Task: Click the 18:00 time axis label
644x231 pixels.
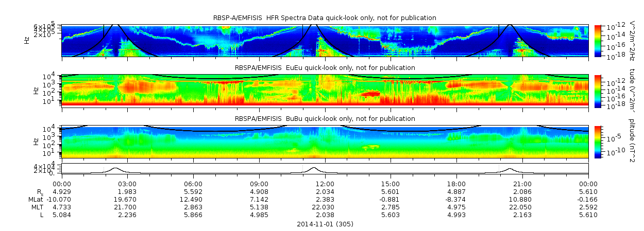Action: [456, 185]
